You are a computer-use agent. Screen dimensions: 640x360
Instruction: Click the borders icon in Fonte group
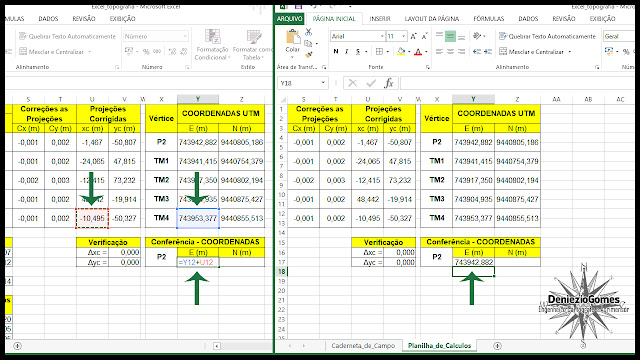click(x=379, y=51)
